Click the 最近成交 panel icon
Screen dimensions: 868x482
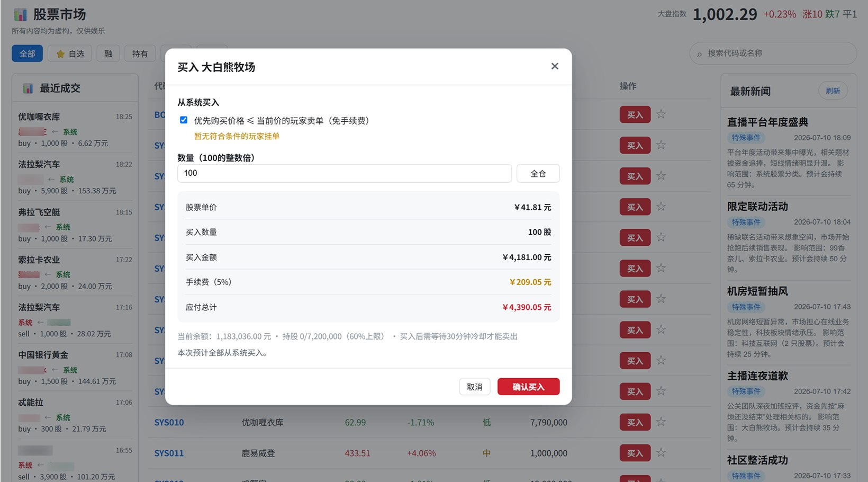click(28, 88)
